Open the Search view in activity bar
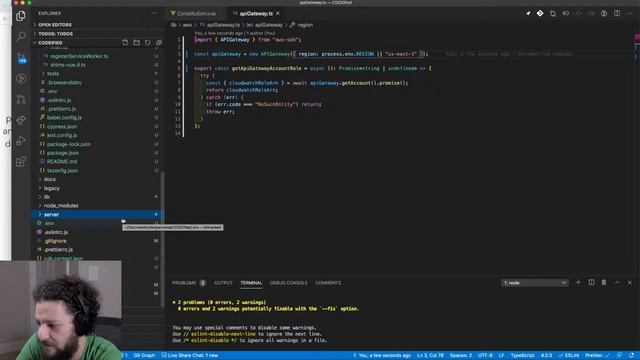Screen dimensions: 640x360 click(x=21, y=36)
